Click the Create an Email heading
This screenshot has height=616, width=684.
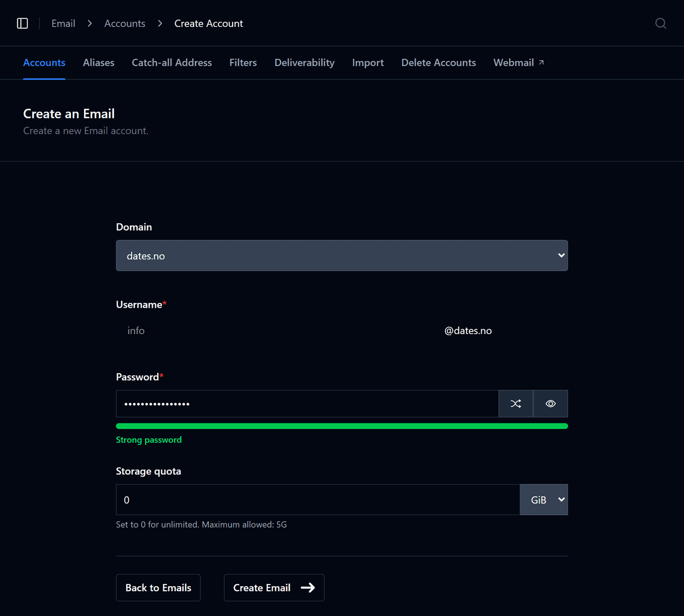click(69, 114)
